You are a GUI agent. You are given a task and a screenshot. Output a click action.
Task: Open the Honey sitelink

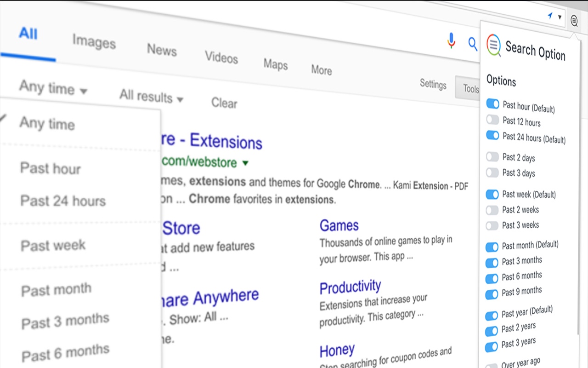coord(337,351)
